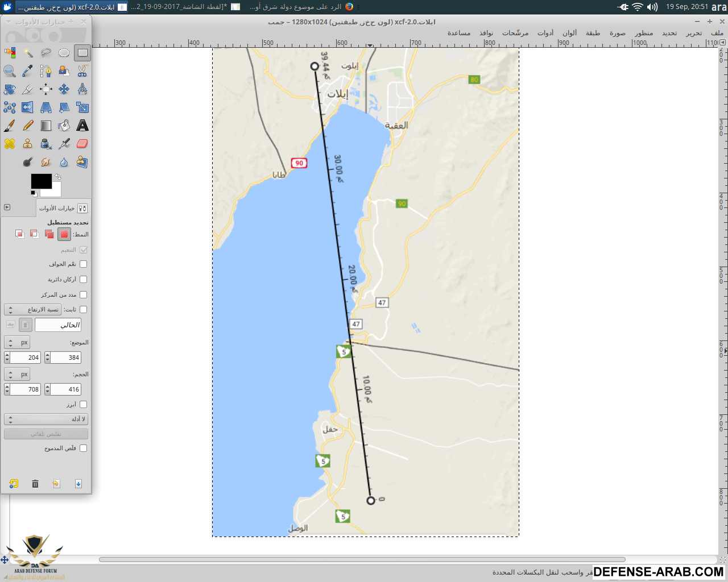Click the black foreground color swatch

(x=40, y=181)
